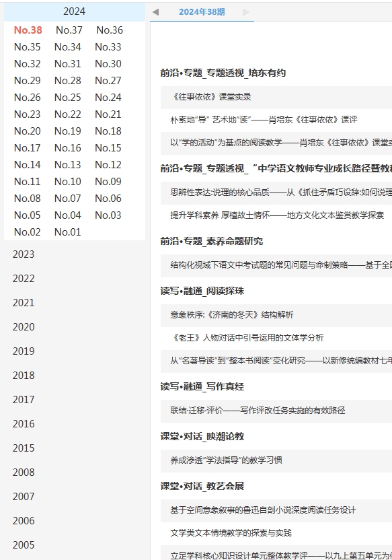Select the currently highlighted No.38 issue
The image size is (392, 560).
28,30
